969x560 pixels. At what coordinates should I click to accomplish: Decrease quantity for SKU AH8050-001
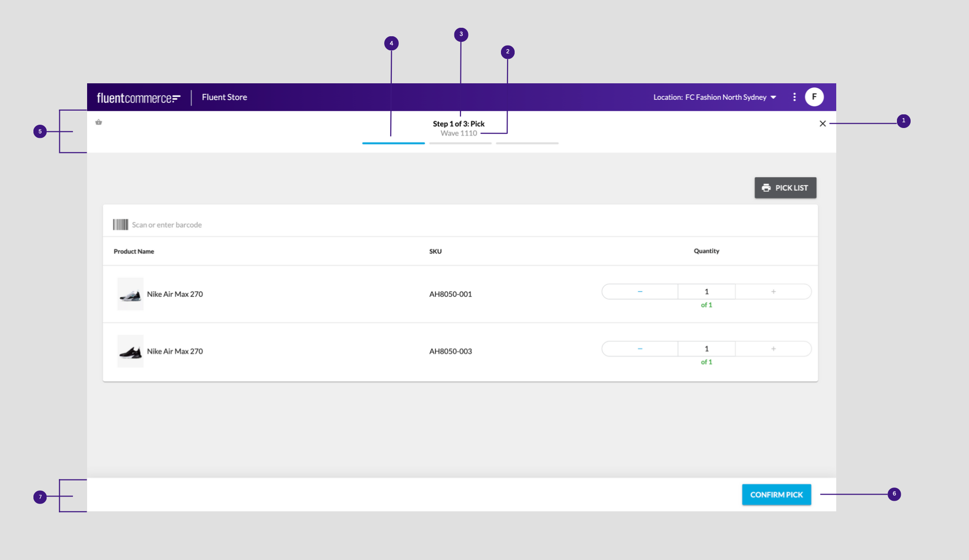pyautogui.click(x=639, y=292)
